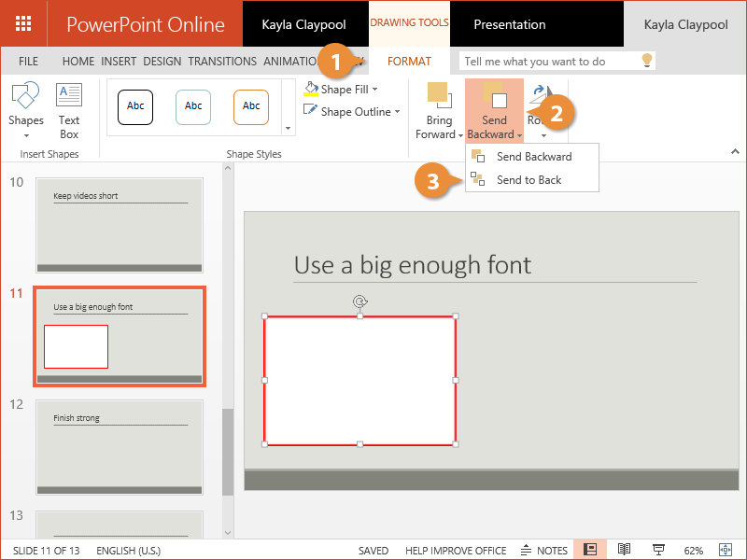Viewport: 747px width, 560px height.
Task: Apply the orange-outlined Abc shape style
Action: pyautogui.click(x=251, y=106)
